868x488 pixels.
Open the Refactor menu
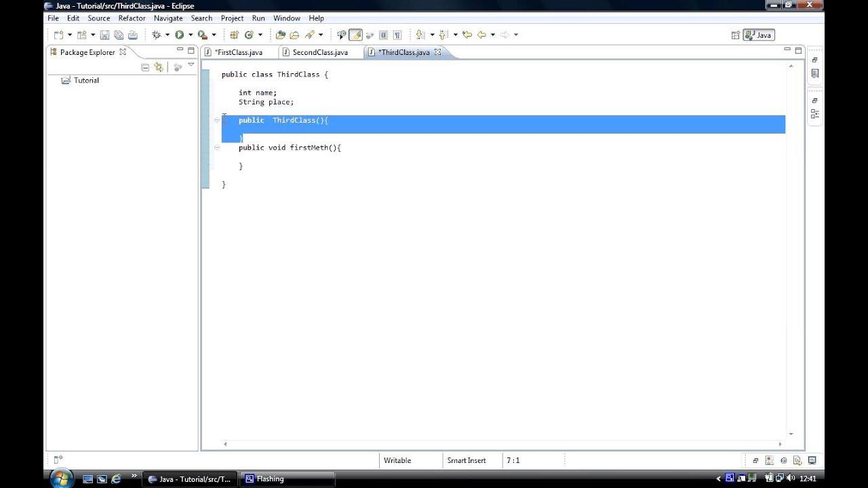(132, 18)
